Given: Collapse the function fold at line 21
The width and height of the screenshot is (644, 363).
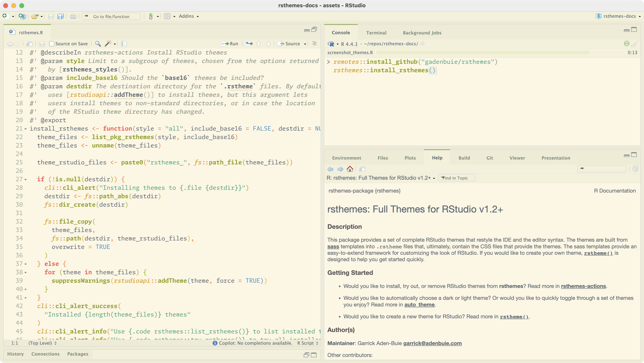Looking at the screenshot, I should click(x=26, y=129).
